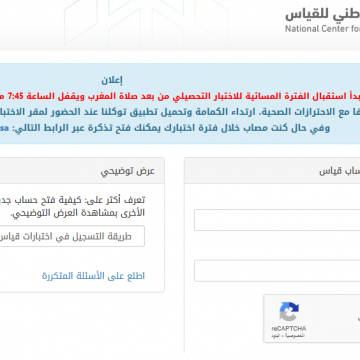Open reCAPTCHA 'البنود' terms link

pyautogui.click(x=278, y=336)
